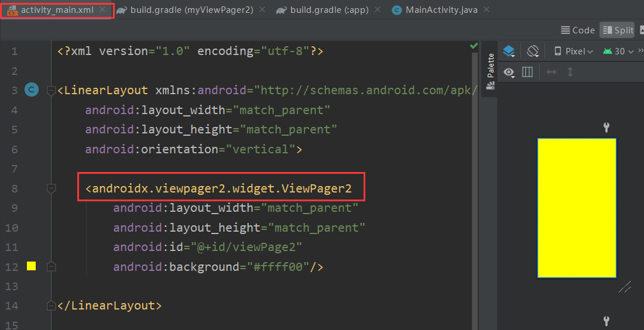Click the #ffff00 background value
The image size is (644, 330).
(x=278, y=267)
